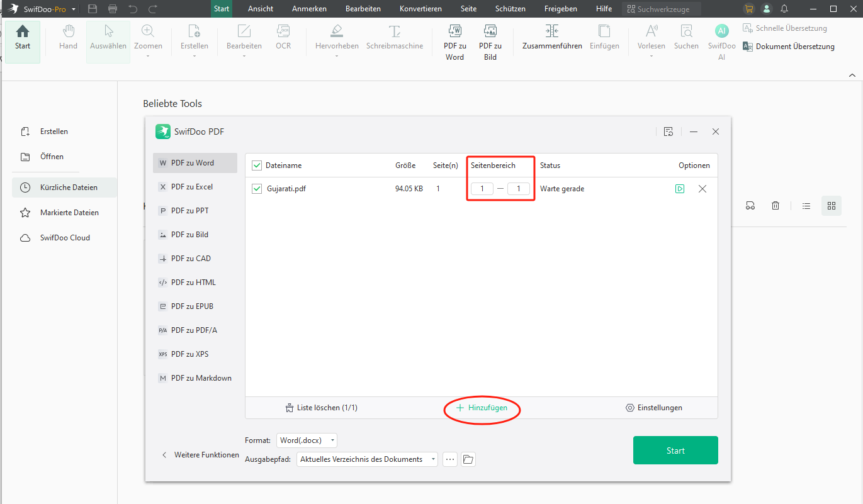Screen dimensions: 863x504
Task: Choose the Schreibmaschine typewriter tool
Action: coord(395,38)
